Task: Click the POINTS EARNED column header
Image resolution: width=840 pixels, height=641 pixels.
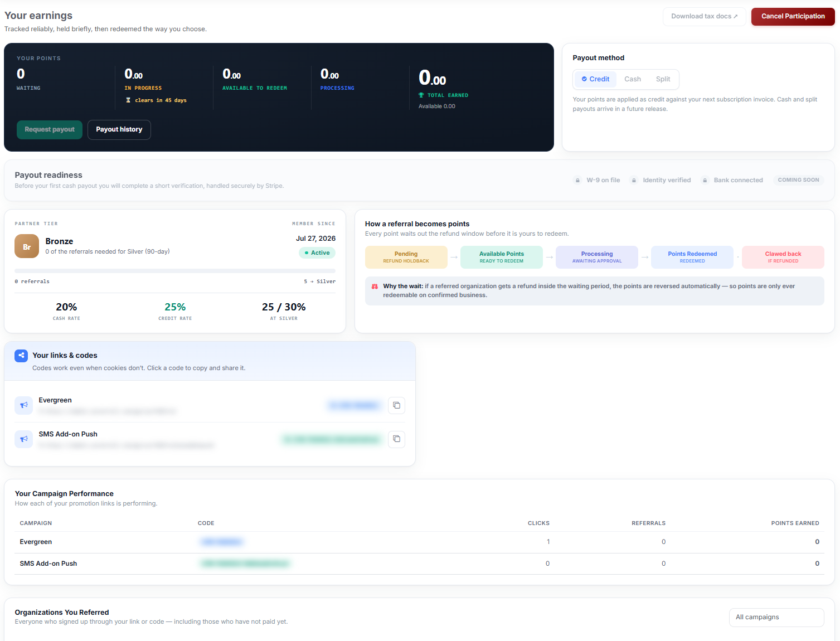Action: point(795,523)
